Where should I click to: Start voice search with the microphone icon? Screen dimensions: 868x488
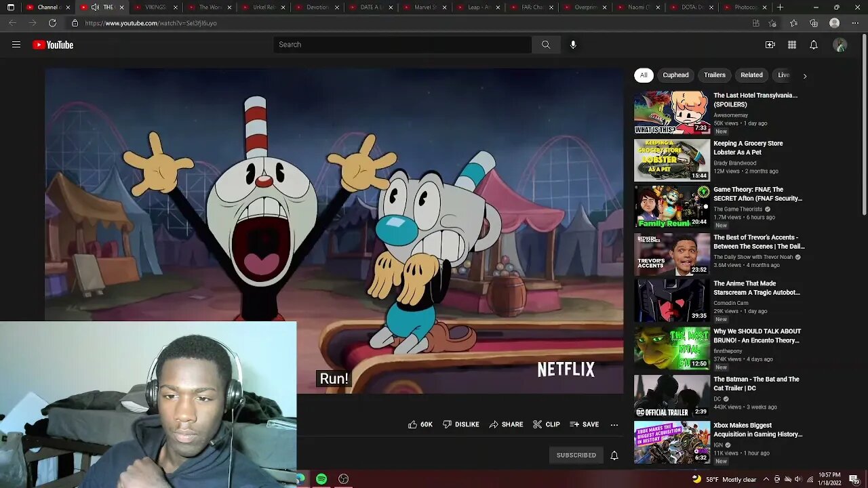573,45
